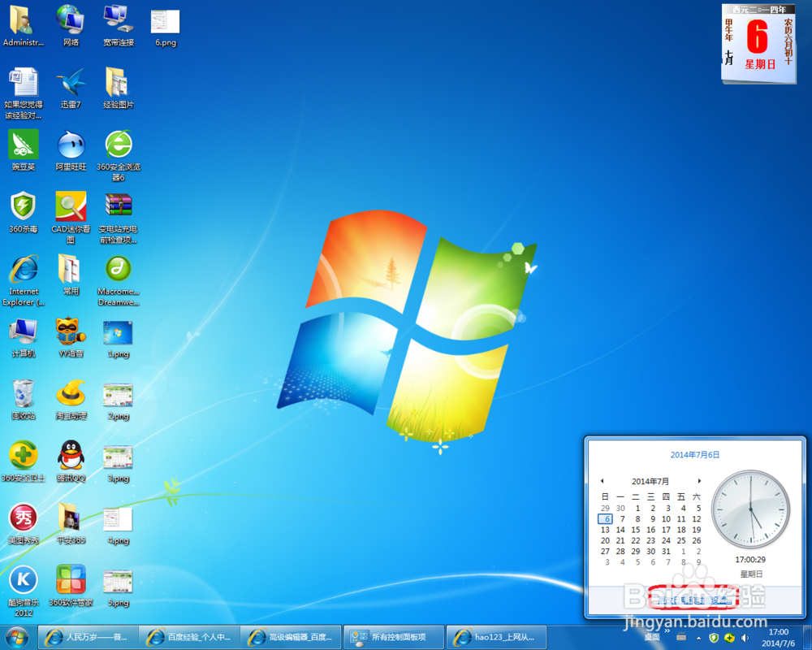
Task: Open the 平安365 folder
Action: tap(71, 523)
